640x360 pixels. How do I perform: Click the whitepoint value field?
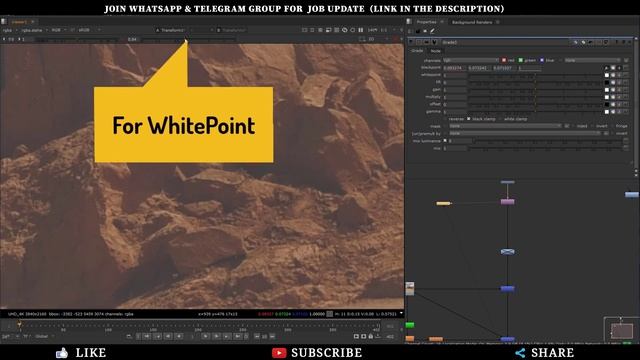[455, 75]
